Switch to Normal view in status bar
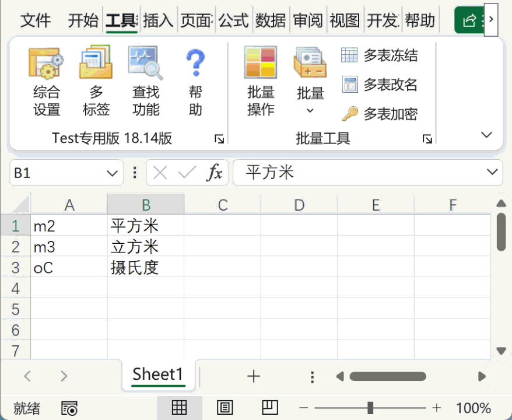The image size is (512, 420). click(x=179, y=408)
